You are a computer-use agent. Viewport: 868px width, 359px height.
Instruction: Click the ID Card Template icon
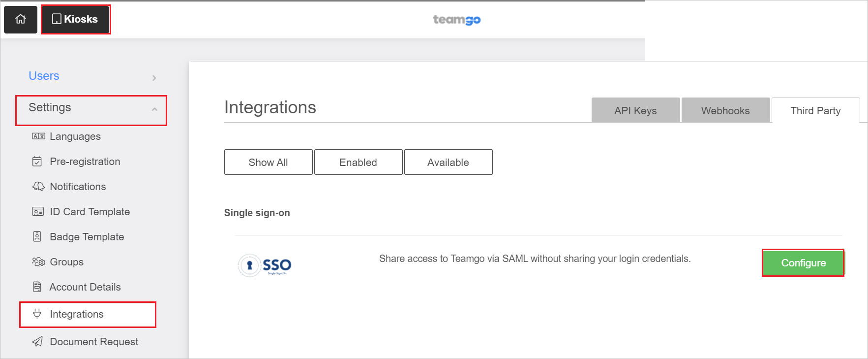38,212
